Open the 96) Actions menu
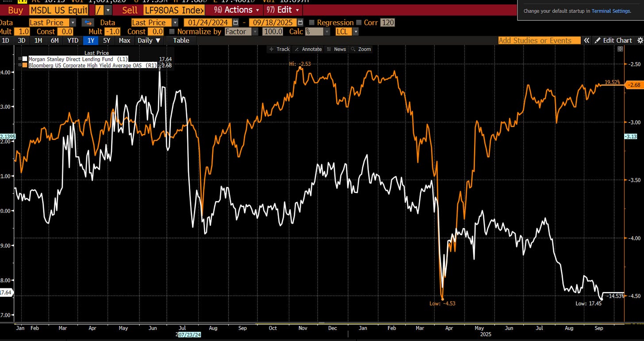The width and height of the screenshot is (644, 341). click(x=236, y=10)
